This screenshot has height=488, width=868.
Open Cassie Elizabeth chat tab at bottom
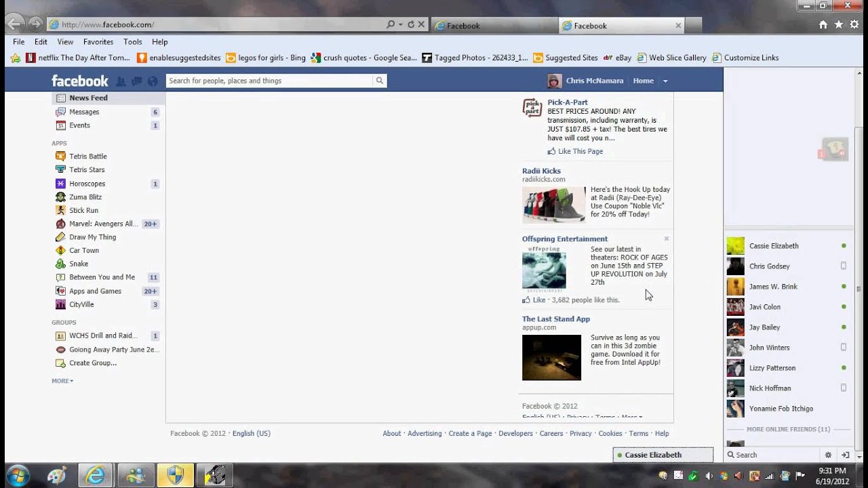663,455
